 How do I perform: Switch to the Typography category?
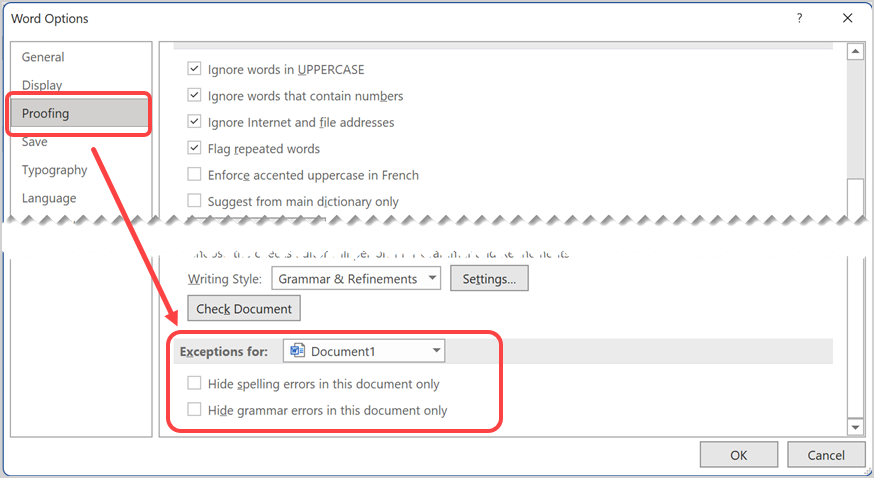(x=54, y=170)
